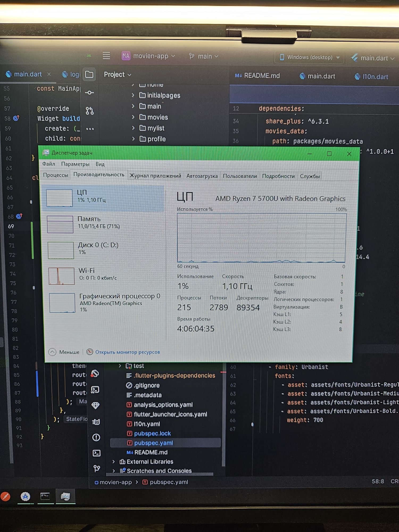Viewport: 399px width, 532px height.
Task: Open the Project tool window folder icon
Action: 89,74
